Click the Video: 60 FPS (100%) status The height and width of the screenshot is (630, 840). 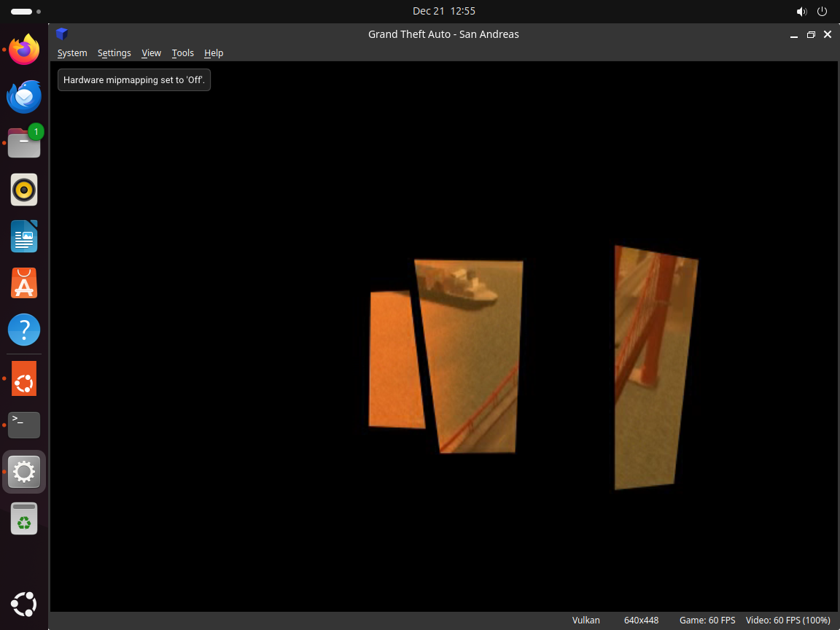787,620
